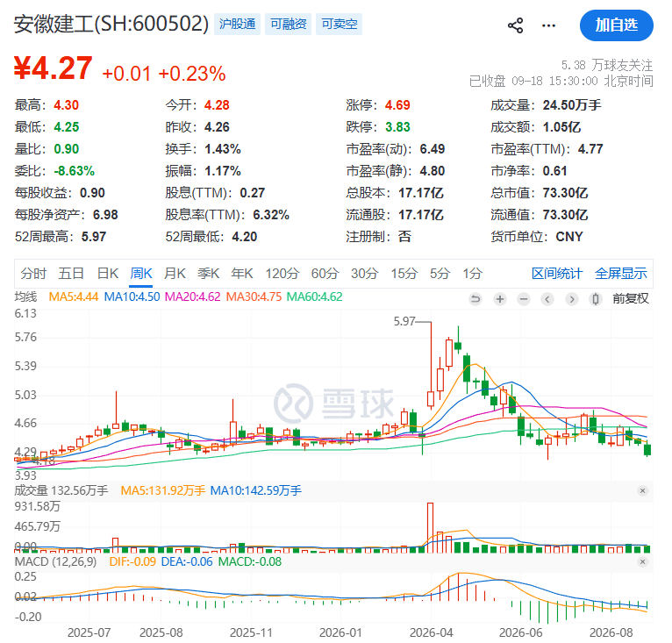Select the 30分 chart interval

pyautogui.click(x=364, y=274)
